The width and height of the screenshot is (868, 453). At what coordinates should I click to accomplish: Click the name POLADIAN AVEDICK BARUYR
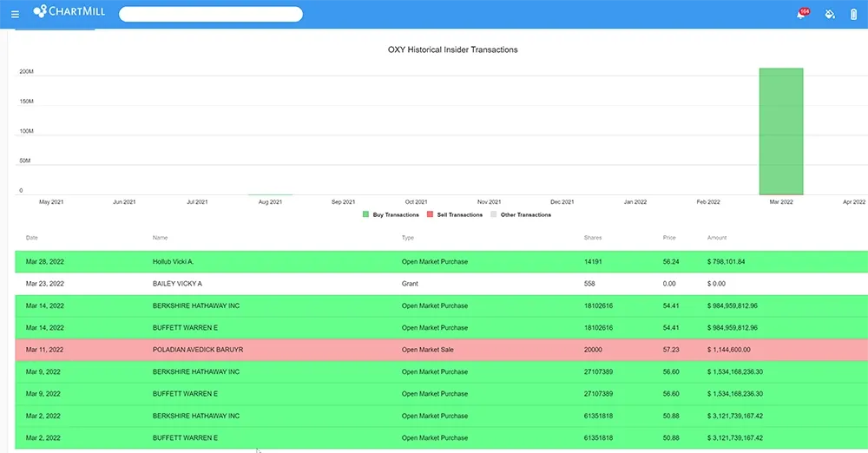198,350
